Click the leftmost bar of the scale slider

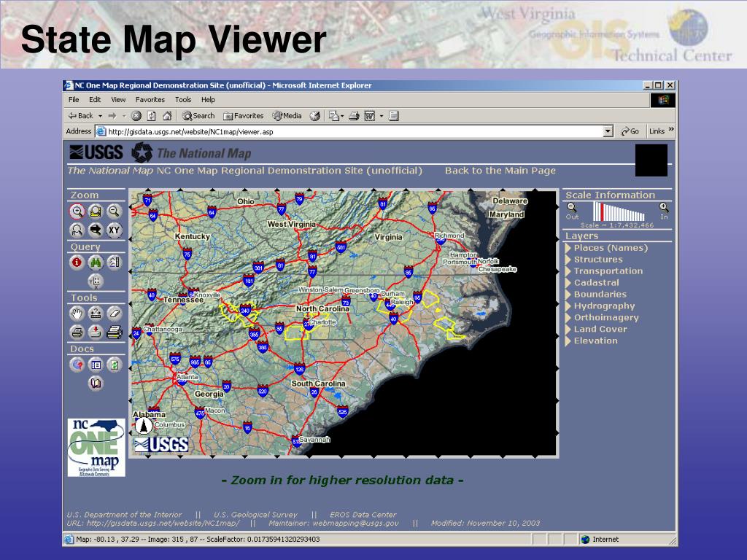pyautogui.click(x=595, y=211)
